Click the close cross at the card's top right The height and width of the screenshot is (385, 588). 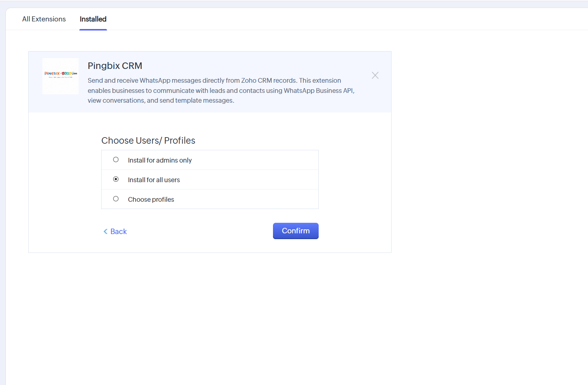(x=375, y=75)
